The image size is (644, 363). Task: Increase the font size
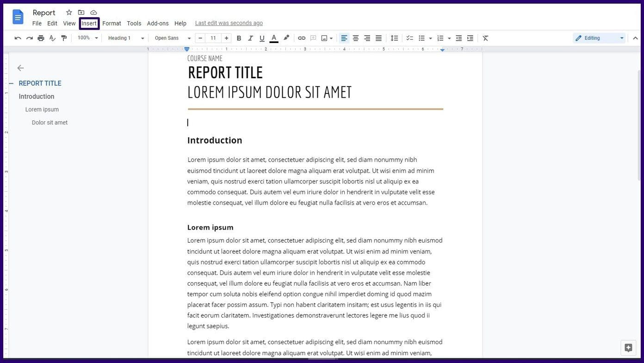click(x=226, y=38)
